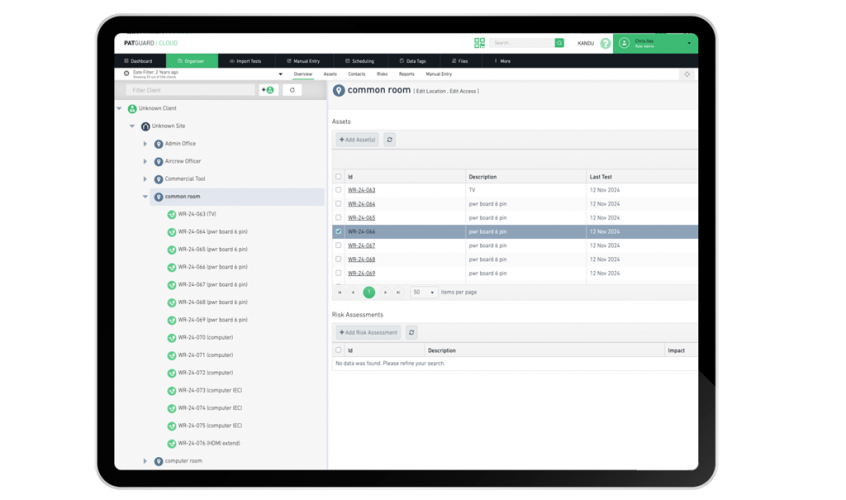Check the WR-24-063 row checkbox
The width and height of the screenshot is (846, 500).
pos(338,190)
